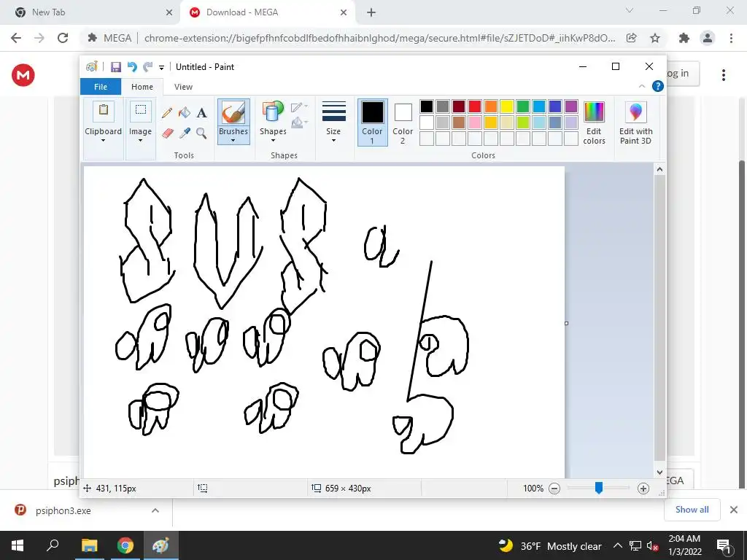Screen dimensions: 747x560
Task: Click the zoom out minus button
Action: [554, 488]
